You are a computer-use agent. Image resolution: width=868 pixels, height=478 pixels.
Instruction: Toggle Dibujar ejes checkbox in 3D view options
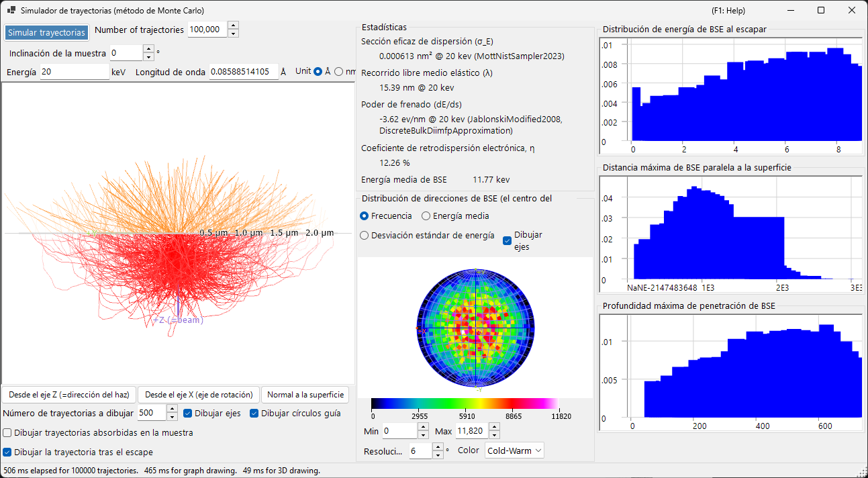tap(188, 414)
